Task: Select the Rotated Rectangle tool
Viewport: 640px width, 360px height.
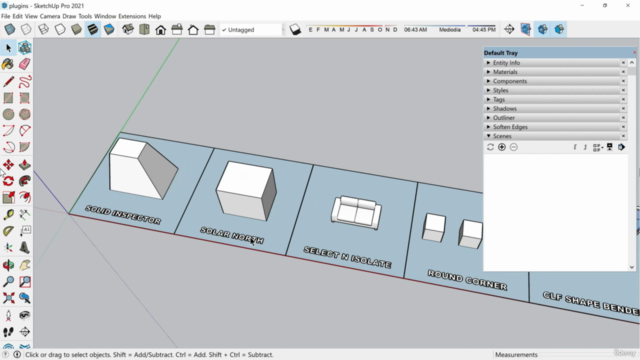Action: (x=24, y=98)
